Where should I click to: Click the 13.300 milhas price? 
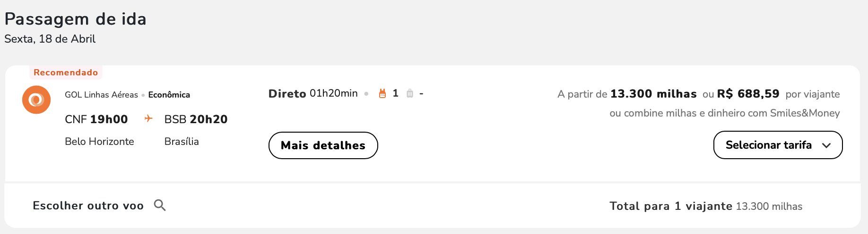pos(653,94)
